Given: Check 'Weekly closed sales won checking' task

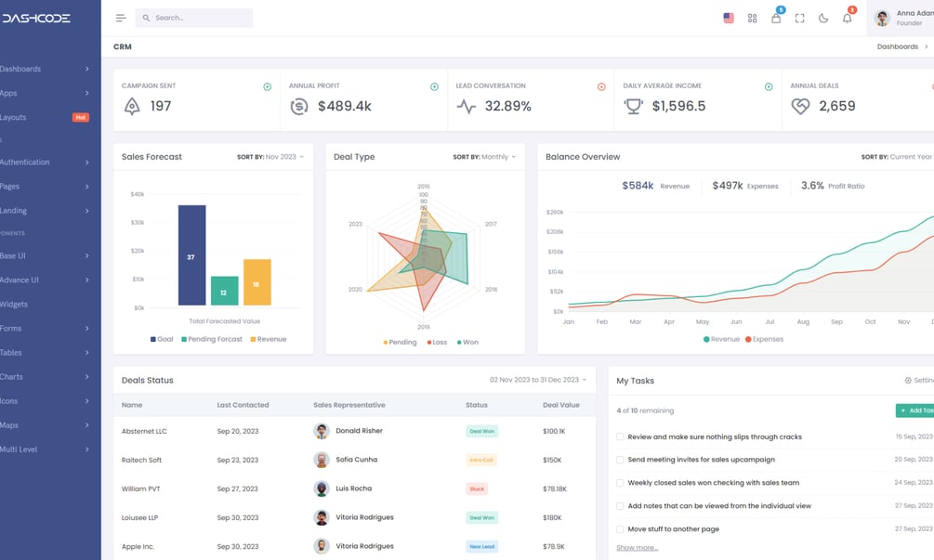Looking at the screenshot, I should 620,483.
